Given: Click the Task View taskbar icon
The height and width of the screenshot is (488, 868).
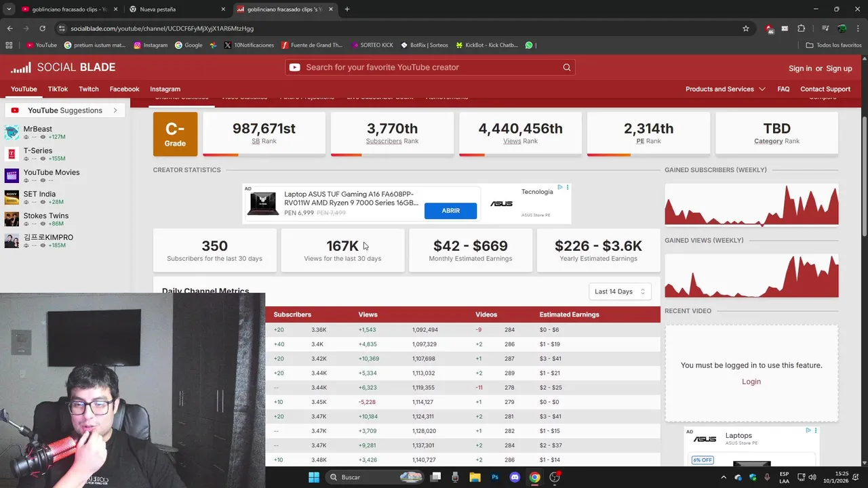Looking at the screenshot, I should [x=435, y=477].
